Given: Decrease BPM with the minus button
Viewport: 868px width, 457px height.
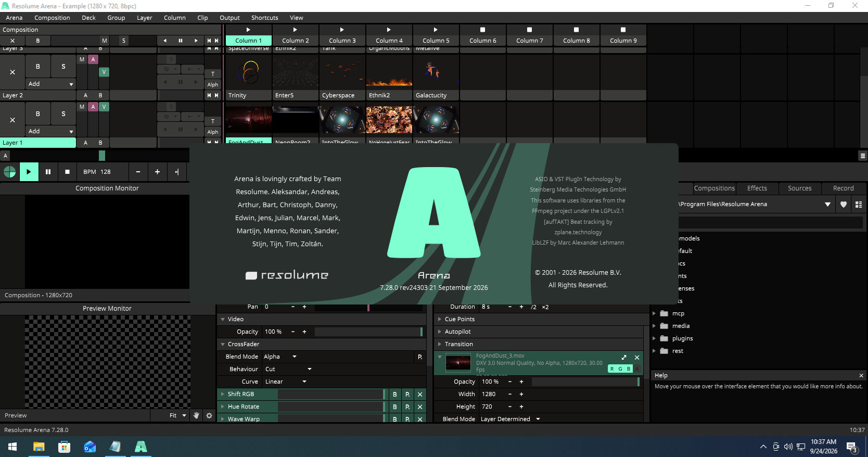Looking at the screenshot, I should (x=138, y=172).
